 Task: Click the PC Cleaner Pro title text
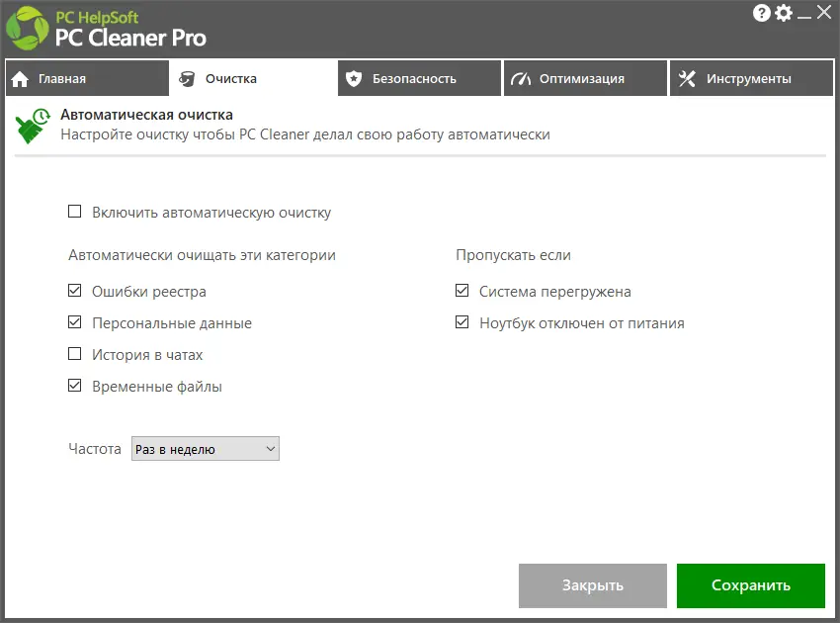pyautogui.click(x=130, y=38)
